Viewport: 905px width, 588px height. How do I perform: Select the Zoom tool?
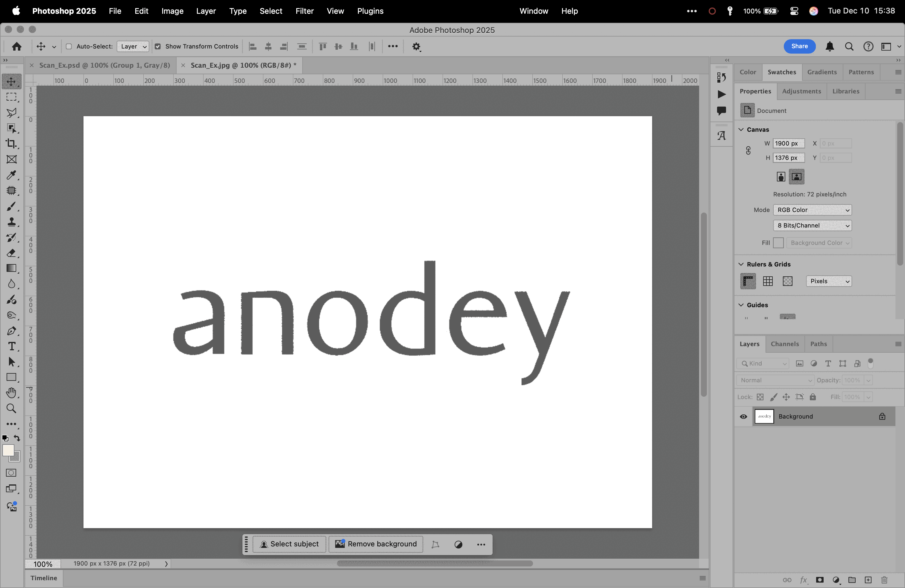pos(11,408)
